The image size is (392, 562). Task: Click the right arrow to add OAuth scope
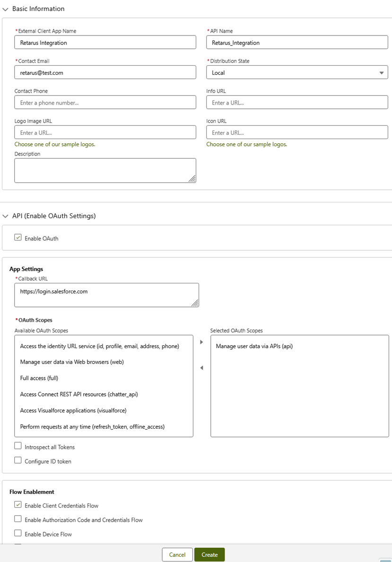click(201, 342)
